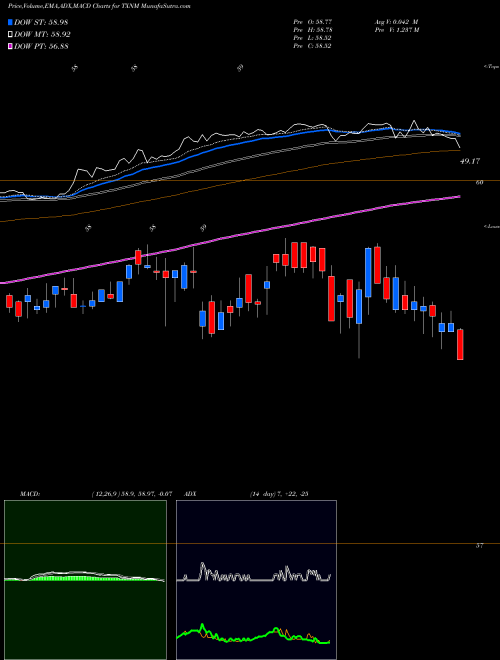500x660 pixels.
Task: Click the '<Tops' label at right edge
Action: 492,67
